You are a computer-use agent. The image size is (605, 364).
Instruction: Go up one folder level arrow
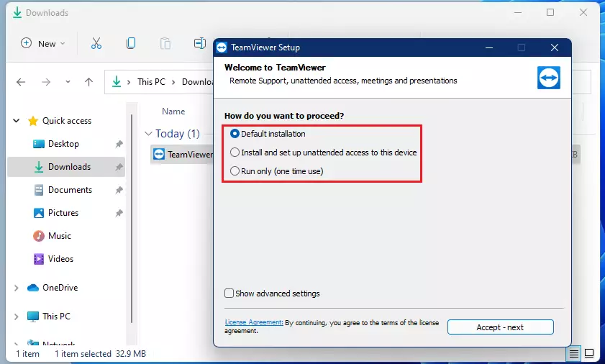[88, 82]
